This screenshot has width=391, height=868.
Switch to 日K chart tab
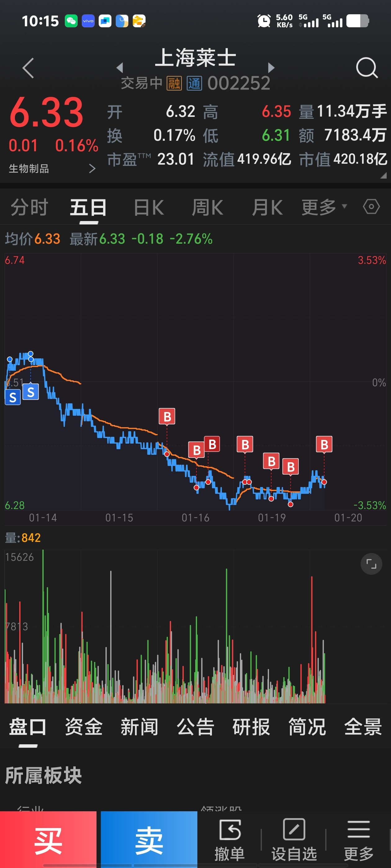coord(149,207)
